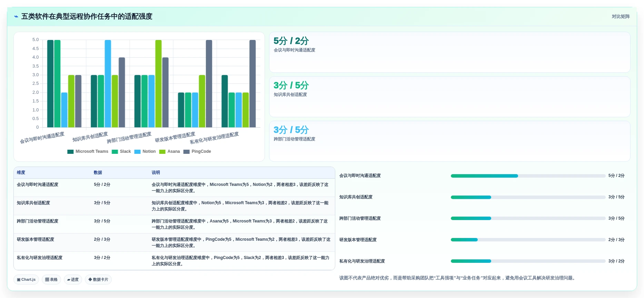Click the 2.5 y-axis tick label

click(36, 83)
